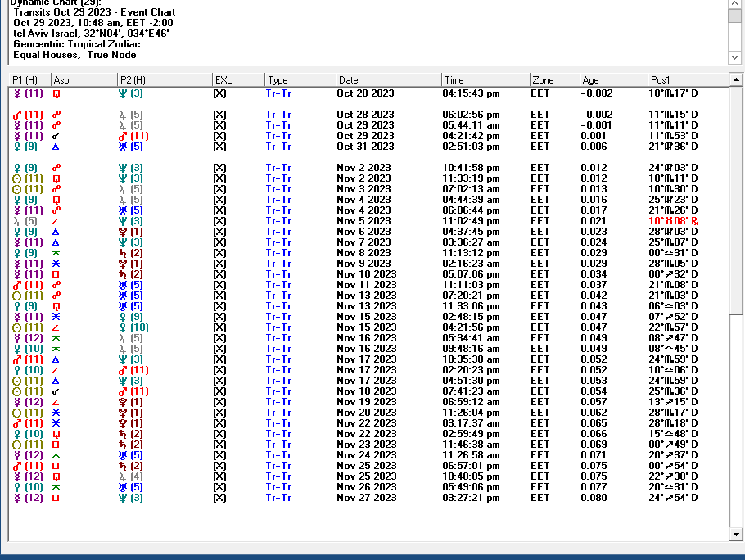
Task: Click Pluto glyph in Nov 6 04:37:45 pm row
Action: (123, 232)
